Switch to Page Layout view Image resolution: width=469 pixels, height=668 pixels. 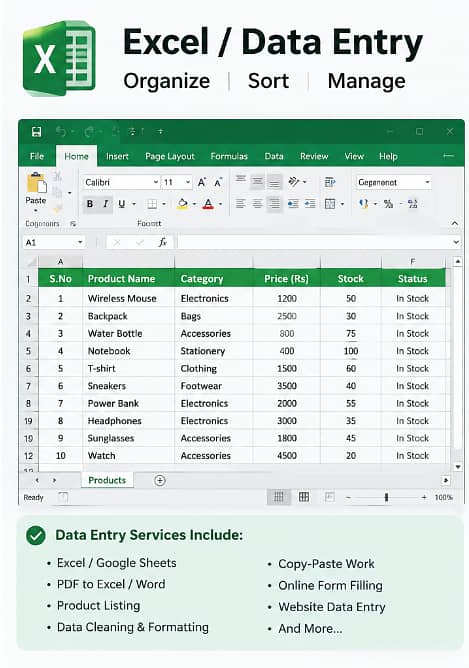(x=304, y=497)
